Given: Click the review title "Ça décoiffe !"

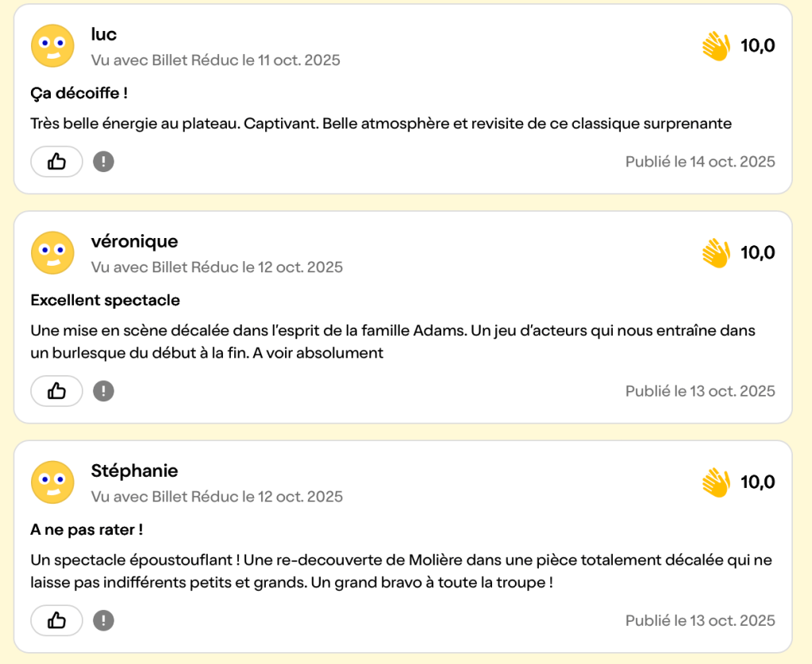Looking at the screenshot, I should 79,94.
